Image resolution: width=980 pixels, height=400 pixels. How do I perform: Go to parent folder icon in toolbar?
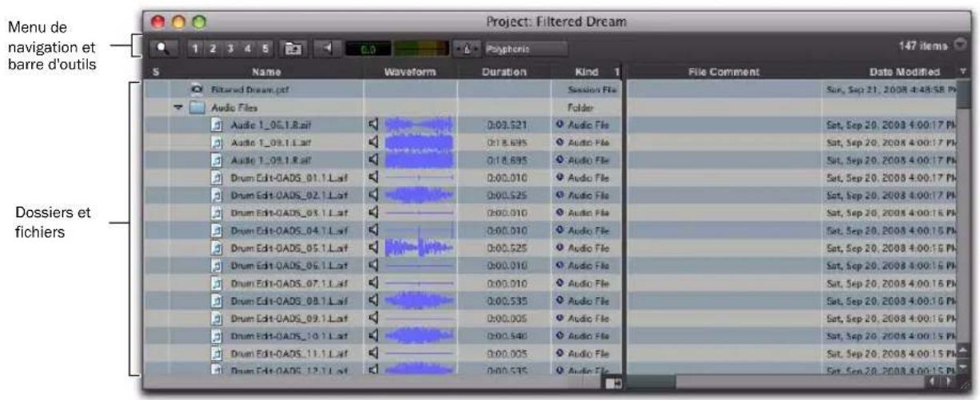pyautogui.click(x=292, y=49)
